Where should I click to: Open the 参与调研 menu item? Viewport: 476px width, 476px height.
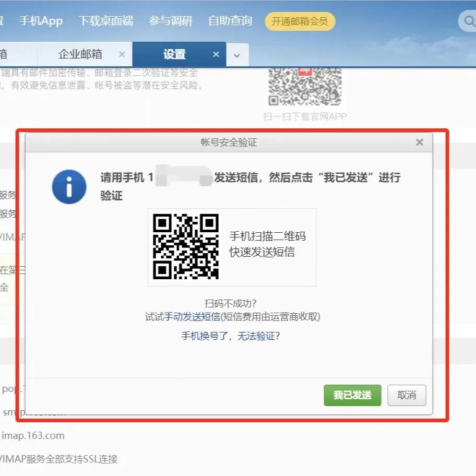point(171,21)
